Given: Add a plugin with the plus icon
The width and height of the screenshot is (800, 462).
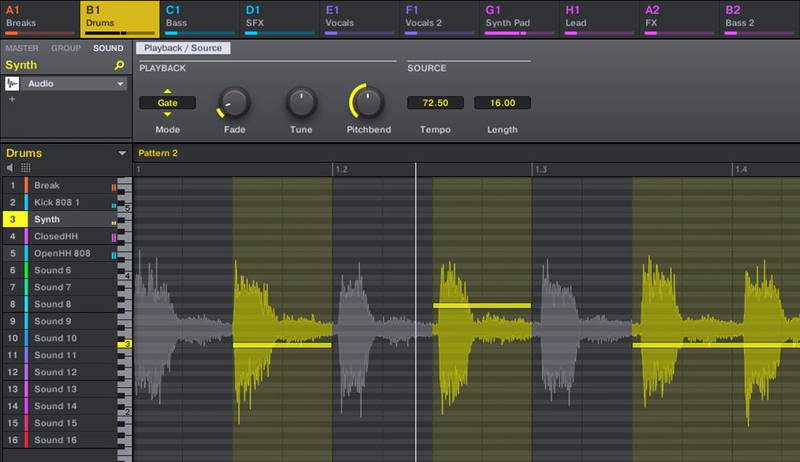Looking at the screenshot, I should 12,100.
